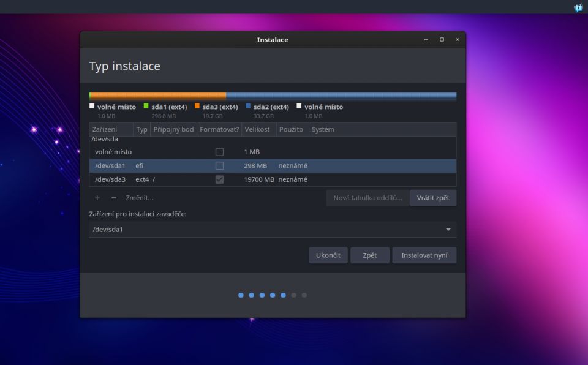Select the Typ column header

(x=141, y=129)
